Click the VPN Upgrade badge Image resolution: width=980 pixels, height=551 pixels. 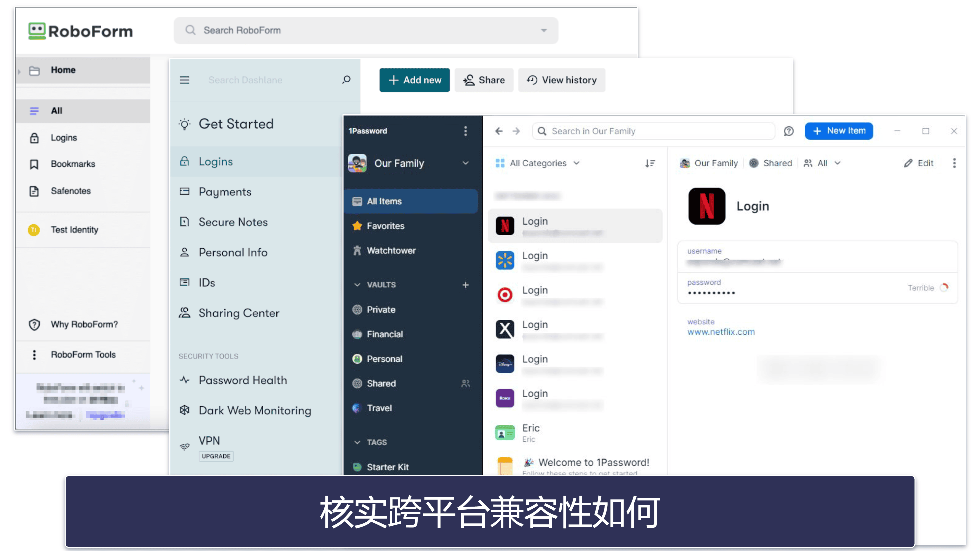point(216,456)
